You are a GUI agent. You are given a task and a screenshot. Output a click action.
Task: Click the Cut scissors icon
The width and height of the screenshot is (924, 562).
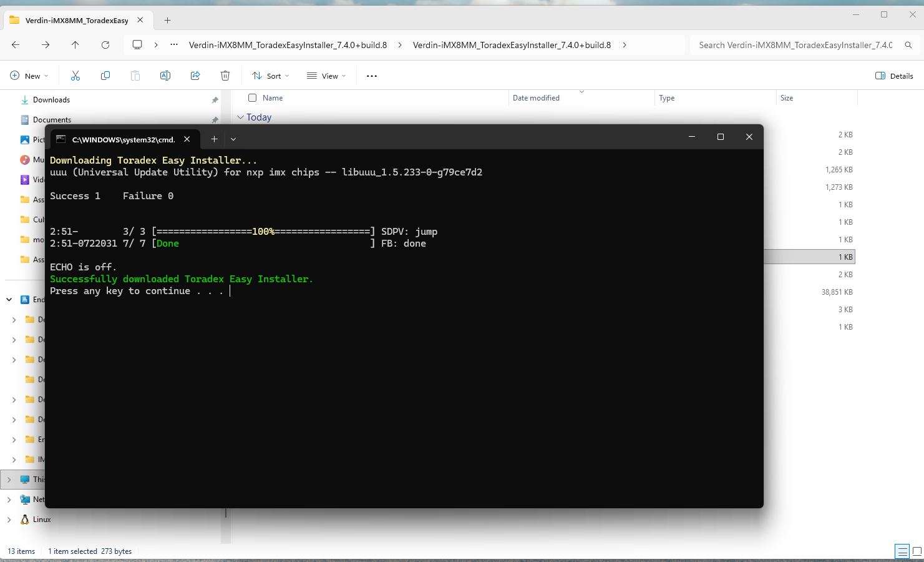(x=75, y=76)
